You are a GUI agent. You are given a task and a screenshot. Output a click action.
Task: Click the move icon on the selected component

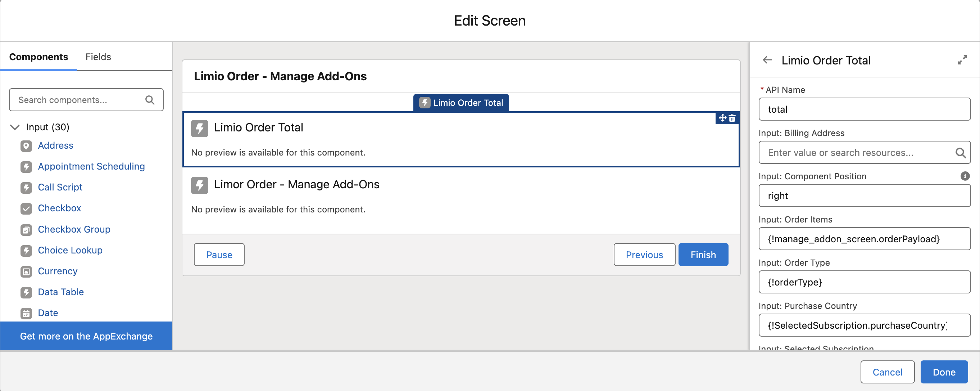(722, 118)
